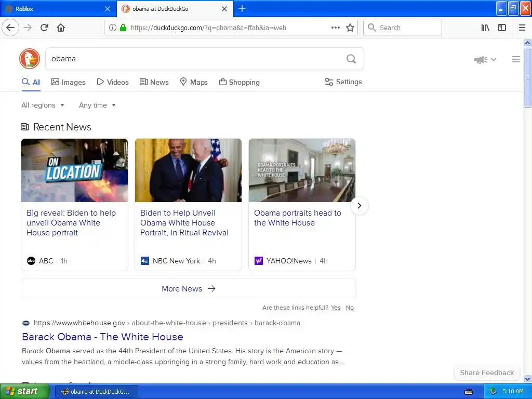Open the home page via house icon

61,28
